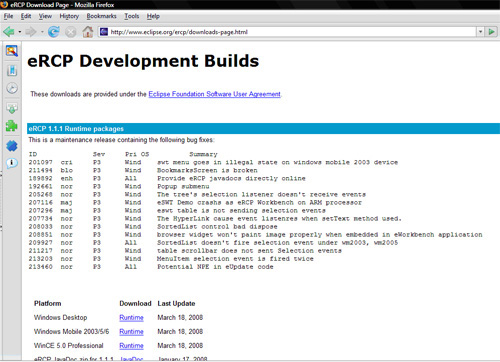Select bug ID 207734 in the list
The height and width of the screenshot is (362, 500).
click(x=40, y=219)
